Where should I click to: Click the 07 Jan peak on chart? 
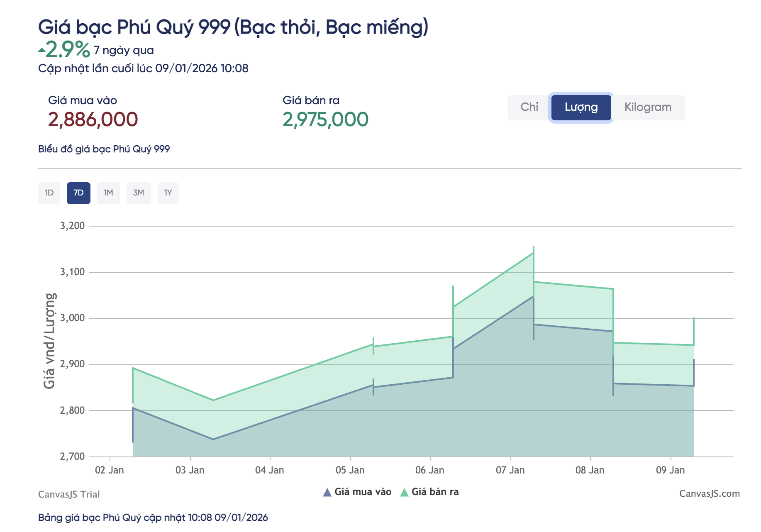click(x=533, y=253)
